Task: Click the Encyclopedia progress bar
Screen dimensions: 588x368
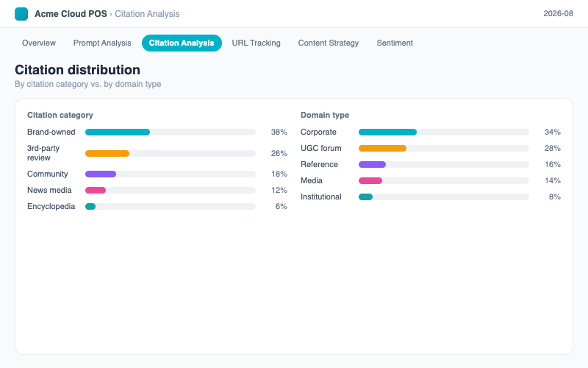Action: pyautogui.click(x=171, y=206)
